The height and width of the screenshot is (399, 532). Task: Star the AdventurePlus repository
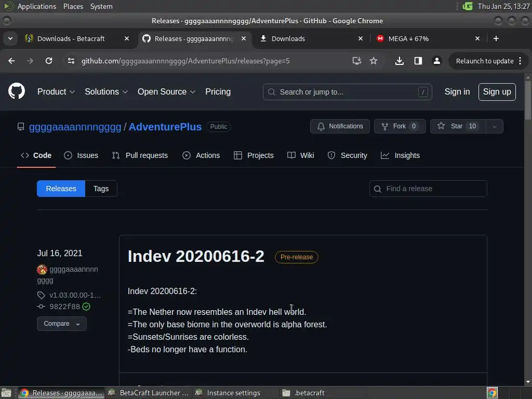click(458, 126)
